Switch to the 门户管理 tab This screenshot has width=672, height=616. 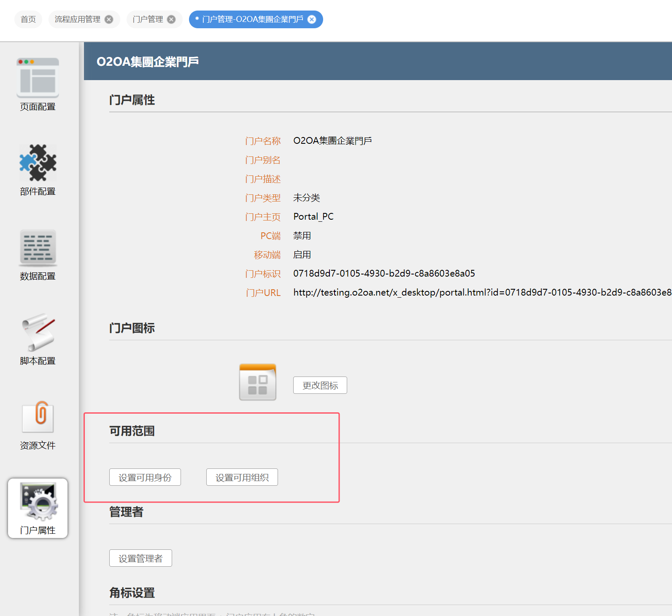(148, 19)
